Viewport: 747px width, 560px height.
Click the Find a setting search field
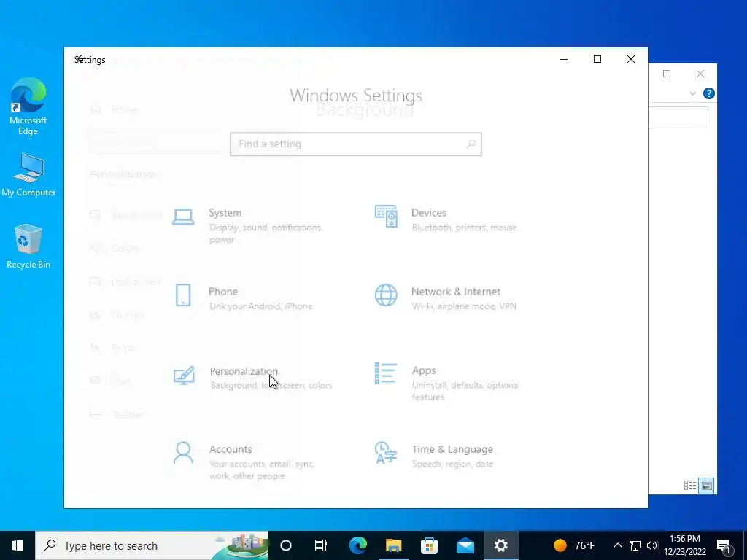point(355,144)
